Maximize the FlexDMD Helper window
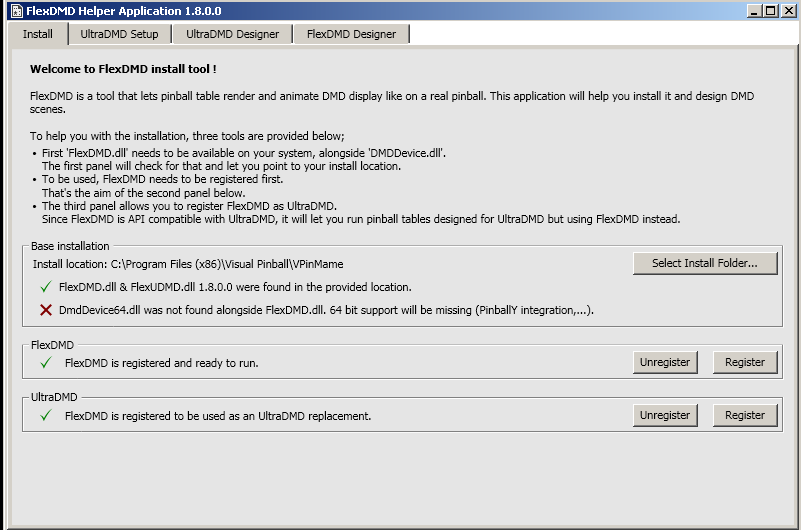Screen dimensions: 801x530 point(770,11)
